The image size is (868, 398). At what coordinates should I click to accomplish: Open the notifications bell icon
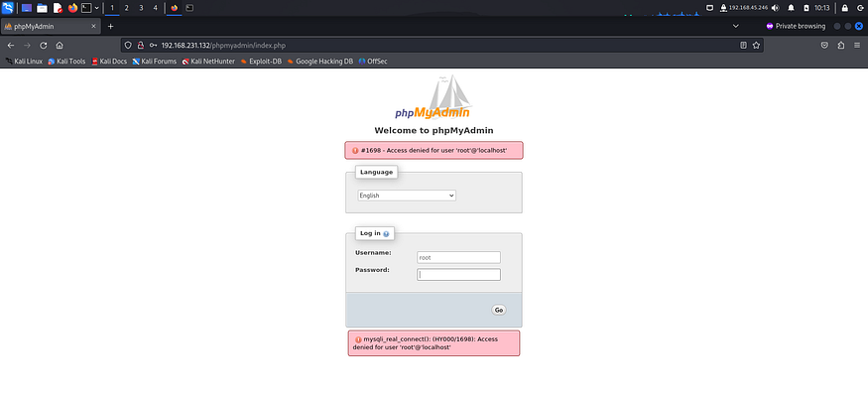click(791, 8)
